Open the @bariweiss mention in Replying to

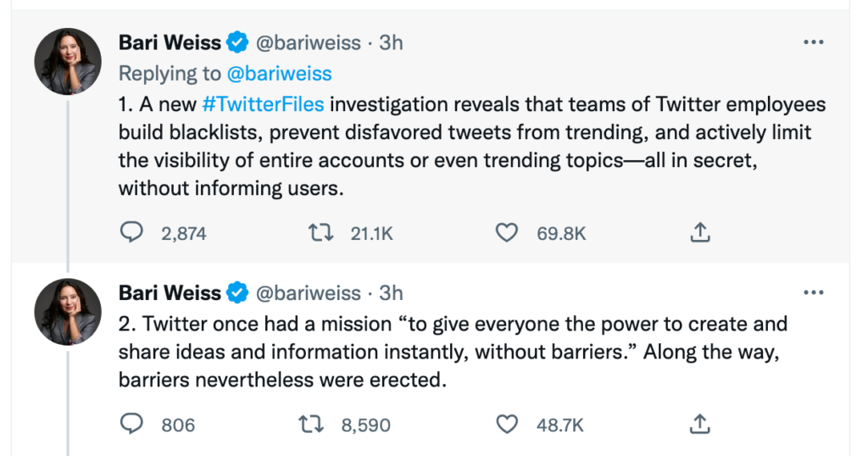pos(280,74)
